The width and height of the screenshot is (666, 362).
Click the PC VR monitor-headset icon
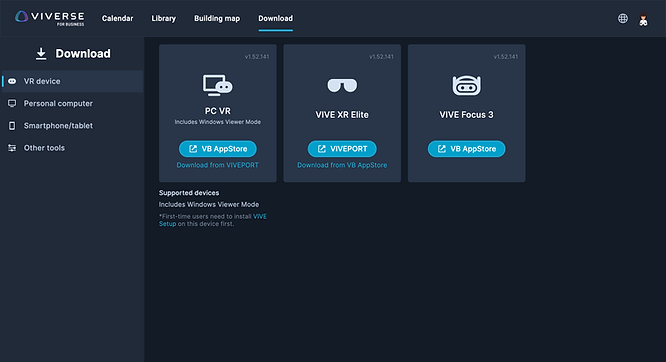(x=217, y=85)
